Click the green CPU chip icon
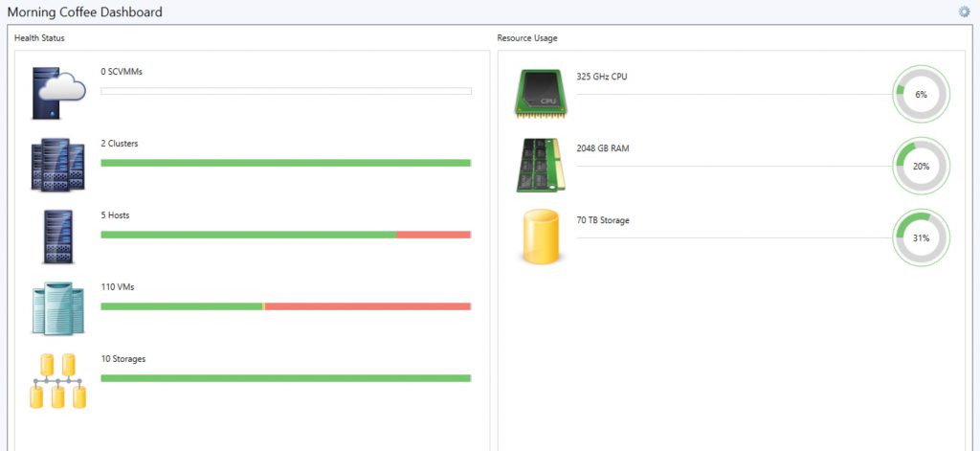Screen dimensions: 980x451 coord(542,93)
